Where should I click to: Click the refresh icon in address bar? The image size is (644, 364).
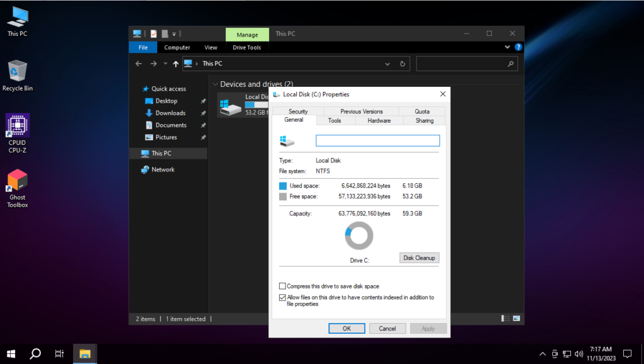coord(403,64)
